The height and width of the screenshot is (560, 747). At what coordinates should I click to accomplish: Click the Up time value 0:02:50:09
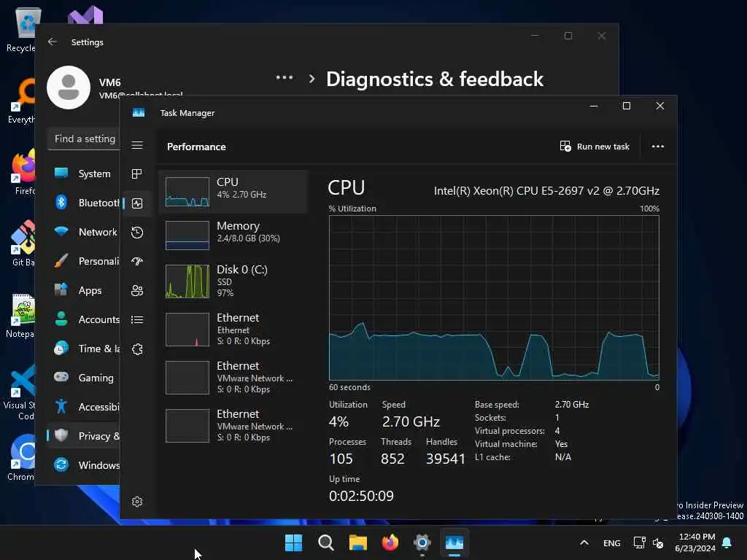click(x=361, y=496)
